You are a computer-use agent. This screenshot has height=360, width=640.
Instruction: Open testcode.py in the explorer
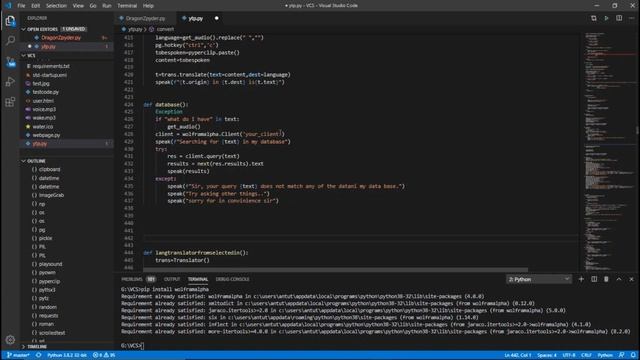(46, 92)
